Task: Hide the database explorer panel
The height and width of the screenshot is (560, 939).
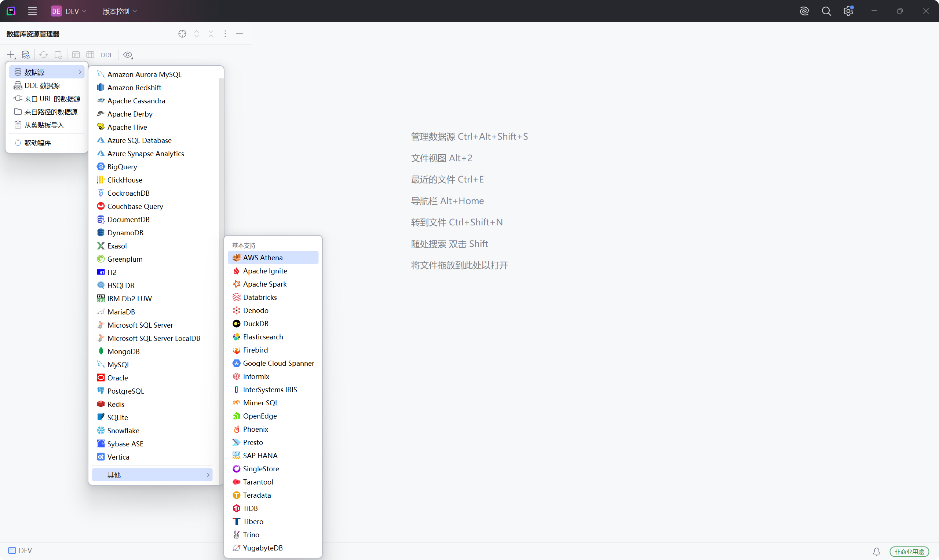Action: 240,34
